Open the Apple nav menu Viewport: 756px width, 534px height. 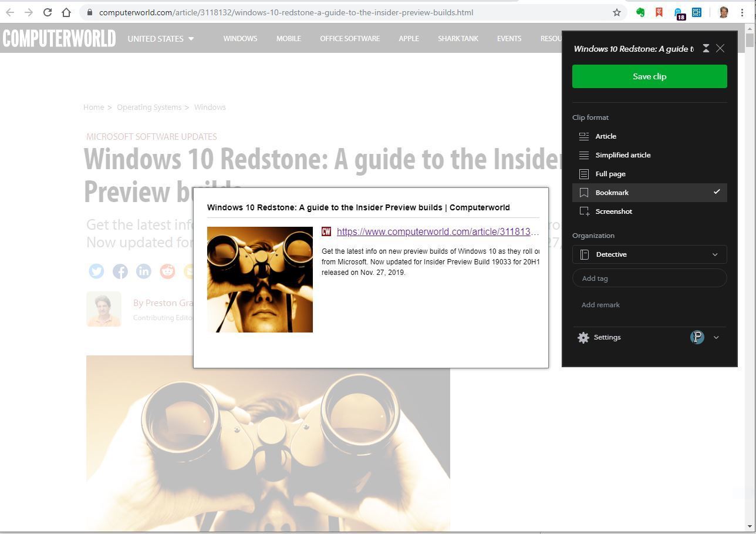pos(409,39)
